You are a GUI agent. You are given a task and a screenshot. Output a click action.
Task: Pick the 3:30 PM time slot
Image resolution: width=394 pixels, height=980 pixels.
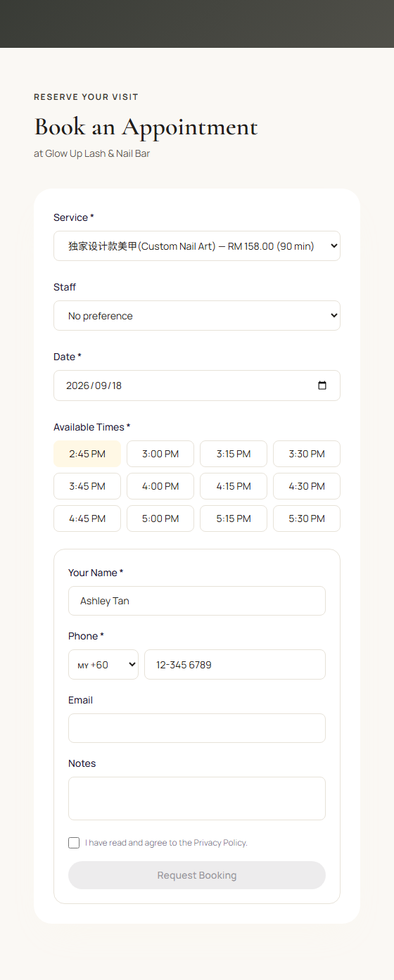coord(307,454)
